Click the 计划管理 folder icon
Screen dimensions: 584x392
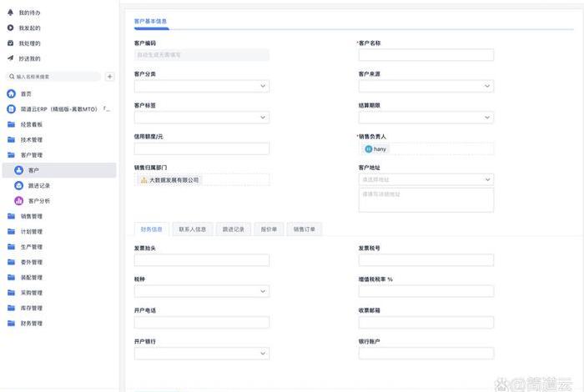click(x=11, y=231)
